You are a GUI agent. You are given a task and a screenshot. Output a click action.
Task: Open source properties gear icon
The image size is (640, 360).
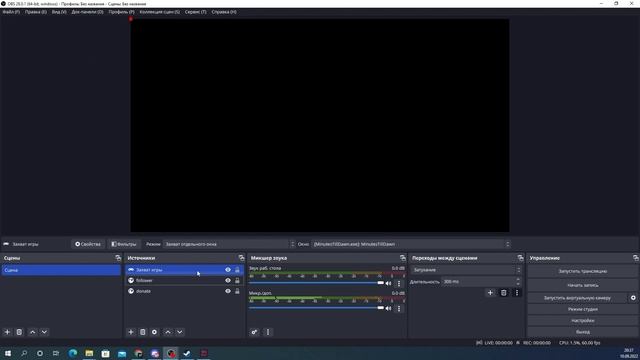pyautogui.click(x=154, y=332)
